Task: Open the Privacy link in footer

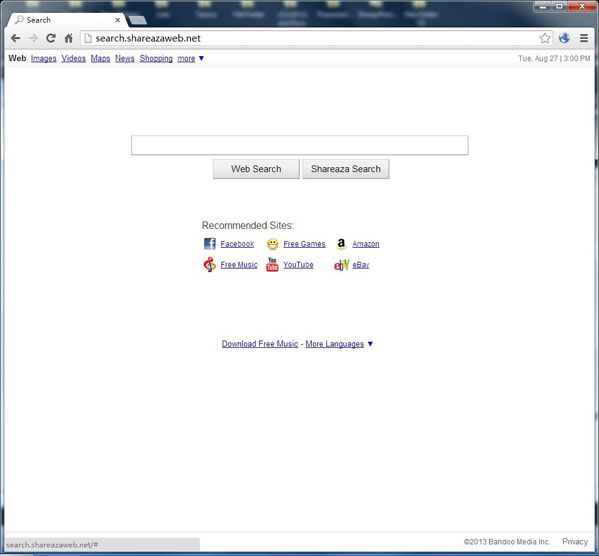Action: click(x=575, y=541)
